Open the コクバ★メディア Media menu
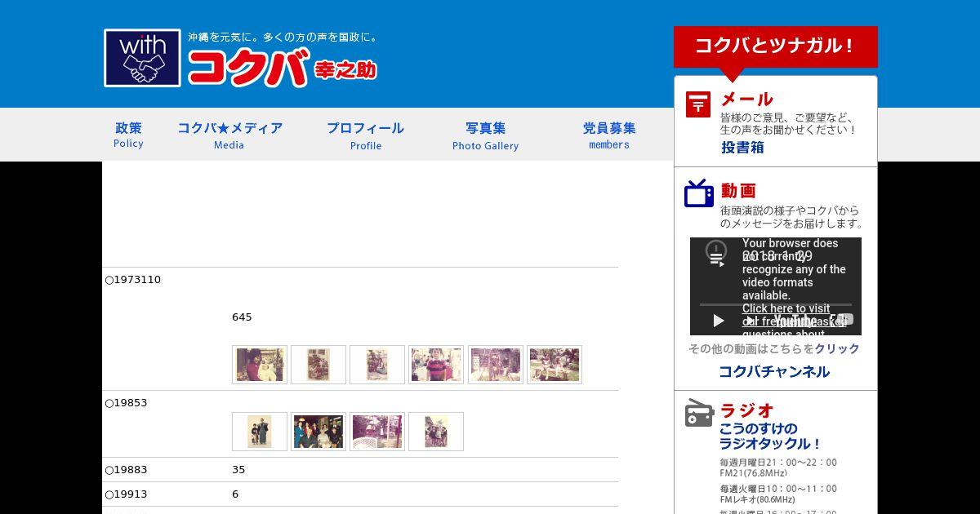The image size is (980, 514). [x=229, y=135]
